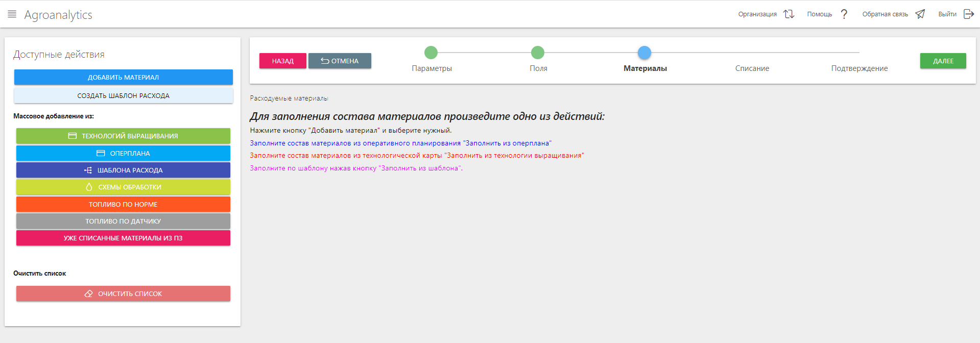The width and height of the screenshot is (980, 343).
Task: Jump to the Списание step
Action: (752, 68)
